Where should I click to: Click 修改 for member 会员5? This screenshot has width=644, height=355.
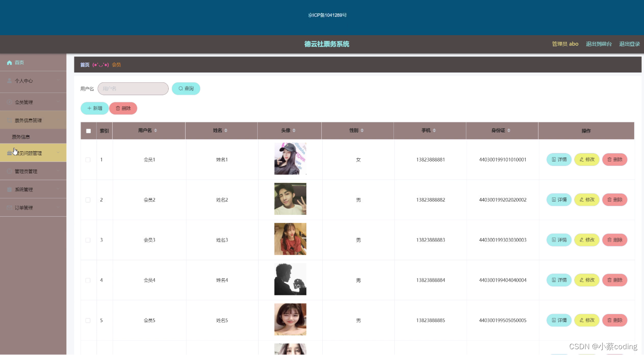(587, 320)
